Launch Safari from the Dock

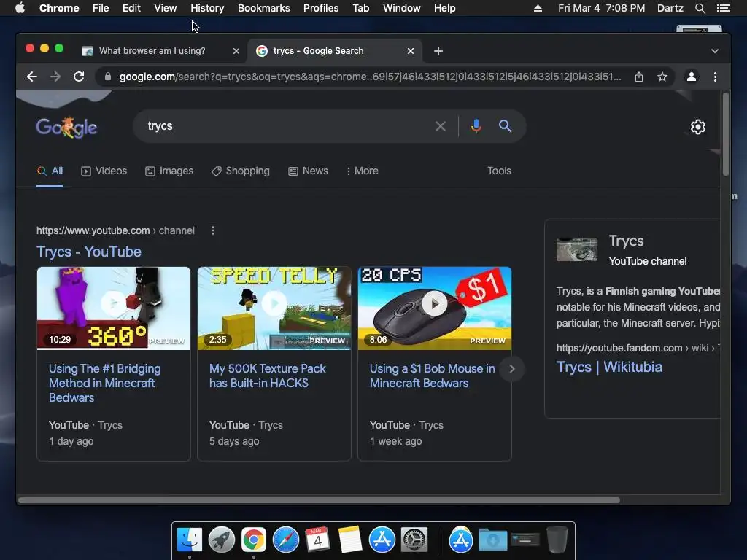tap(285, 540)
